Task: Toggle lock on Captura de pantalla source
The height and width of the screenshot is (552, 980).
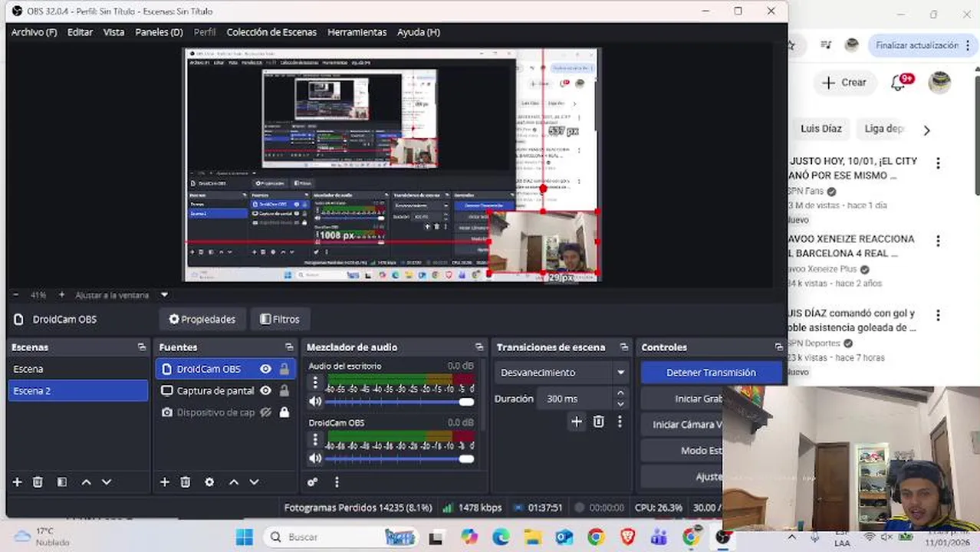Action: pos(284,390)
